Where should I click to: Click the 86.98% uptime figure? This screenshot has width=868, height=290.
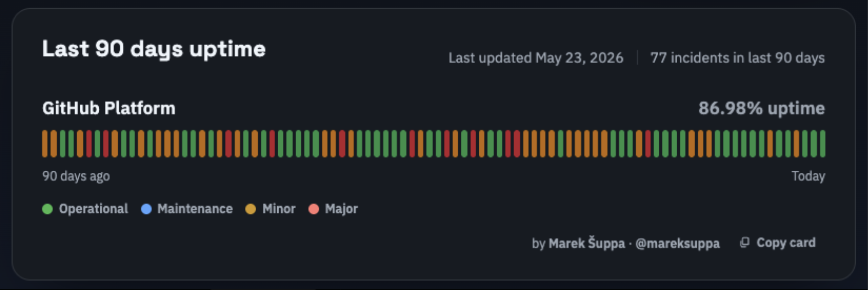[x=762, y=108]
